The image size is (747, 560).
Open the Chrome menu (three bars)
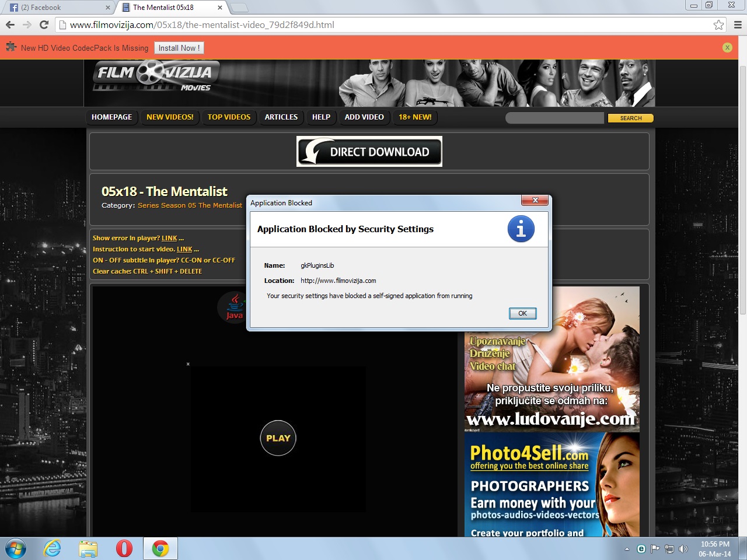coord(738,24)
